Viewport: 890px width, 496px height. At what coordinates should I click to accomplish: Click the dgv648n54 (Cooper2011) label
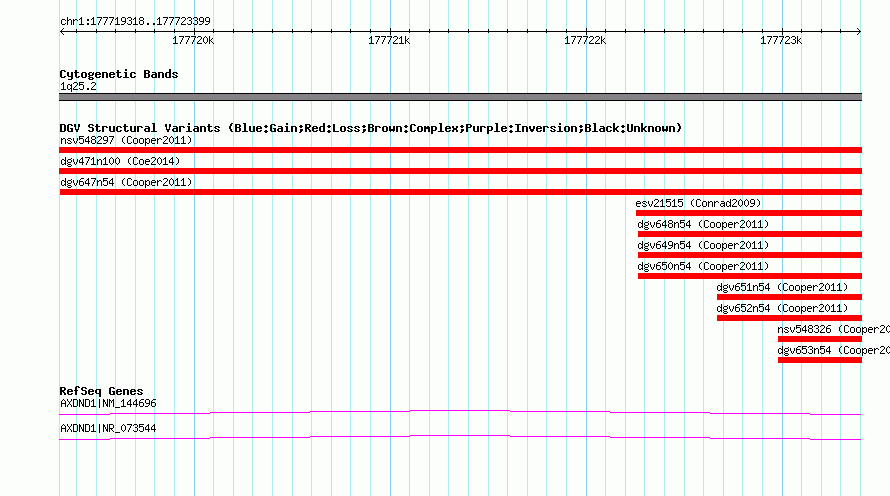(x=703, y=224)
